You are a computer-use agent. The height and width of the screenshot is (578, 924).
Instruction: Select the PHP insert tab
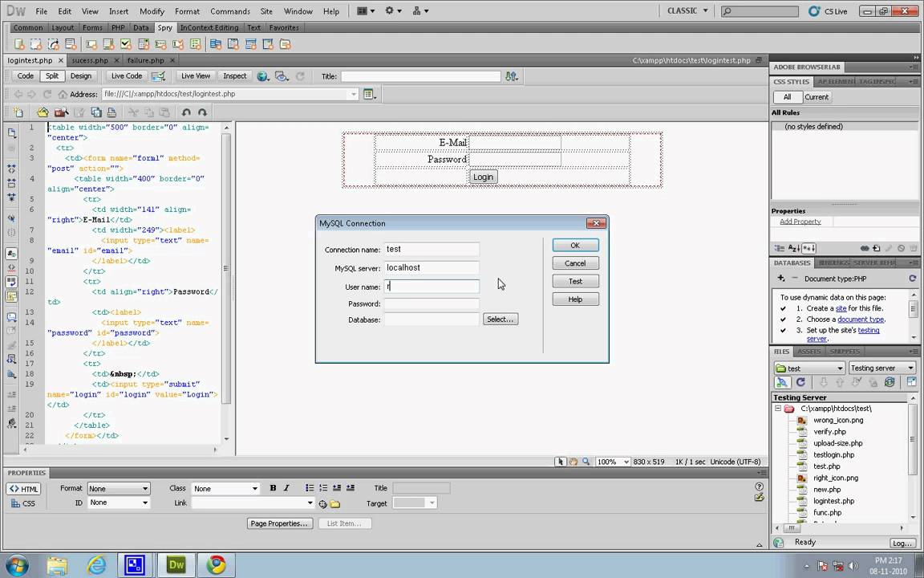118,28
